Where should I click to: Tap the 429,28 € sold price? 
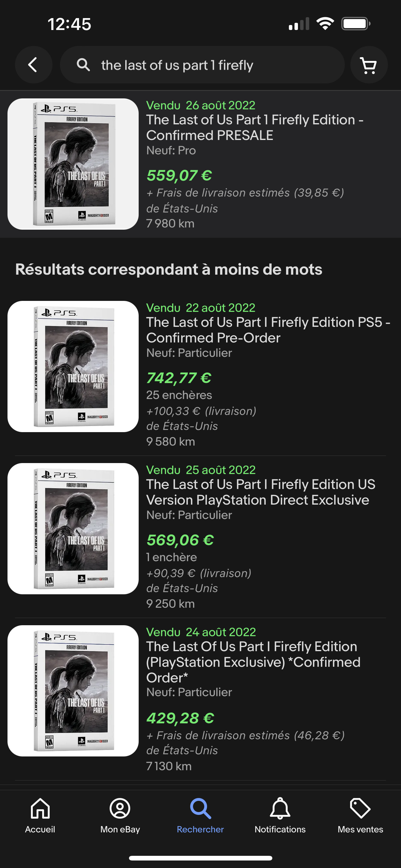pyautogui.click(x=180, y=718)
